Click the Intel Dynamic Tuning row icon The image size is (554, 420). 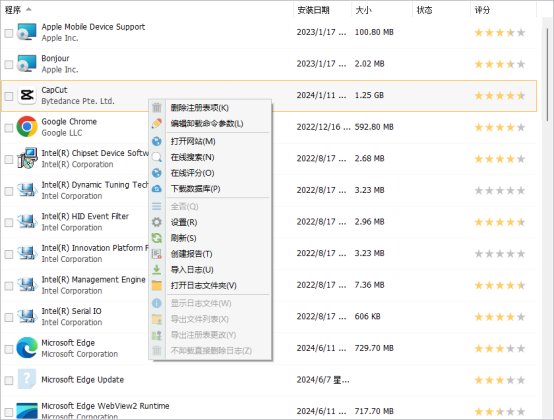27,190
